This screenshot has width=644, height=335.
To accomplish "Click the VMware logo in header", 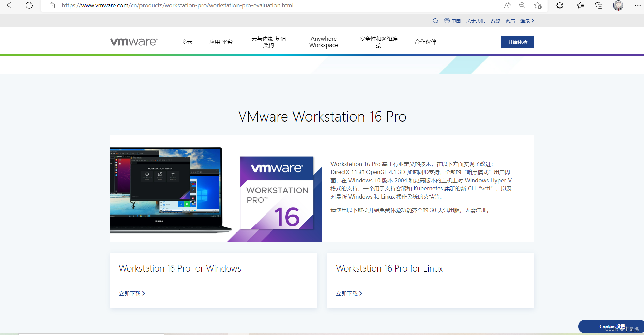I will (134, 42).
